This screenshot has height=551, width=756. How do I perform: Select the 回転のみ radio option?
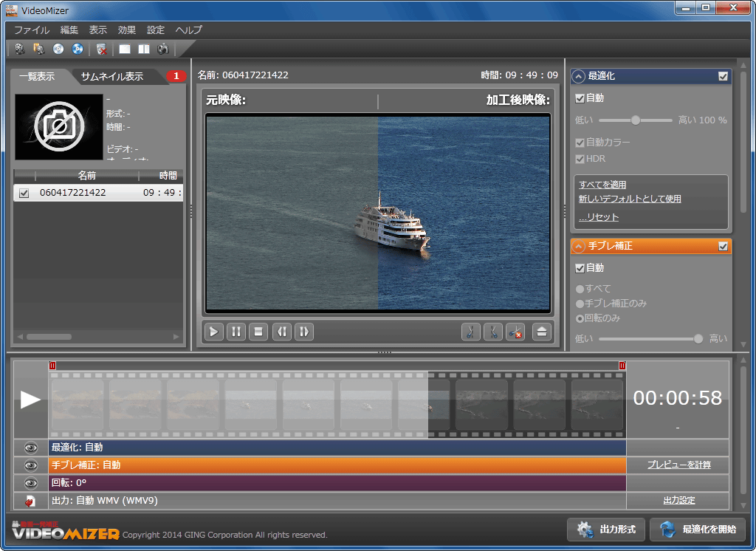click(x=580, y=318)
